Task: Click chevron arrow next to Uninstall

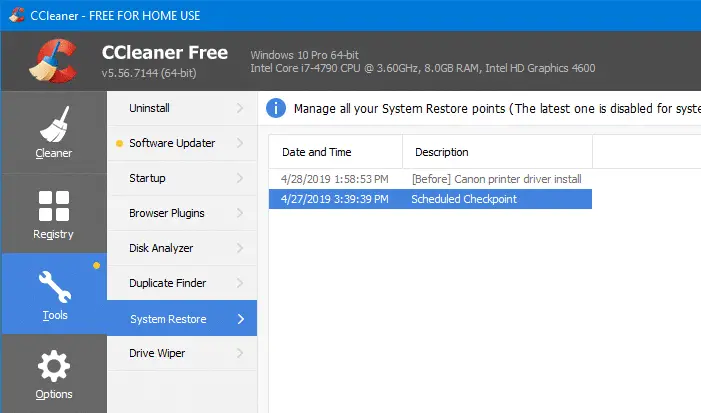Action: 240,108
